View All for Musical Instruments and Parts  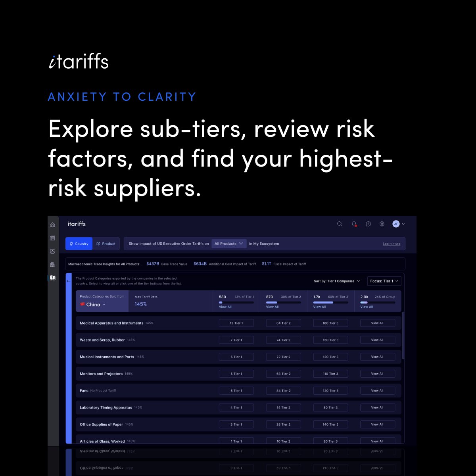pos(378,357)
